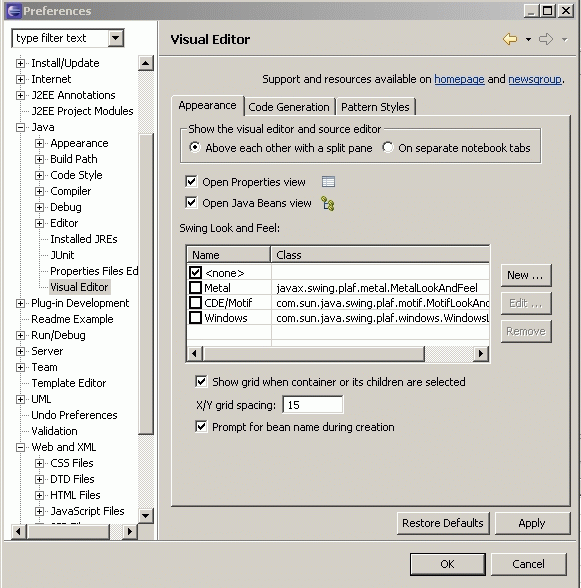Open the newsgroup link

click(x=535, y=79)
